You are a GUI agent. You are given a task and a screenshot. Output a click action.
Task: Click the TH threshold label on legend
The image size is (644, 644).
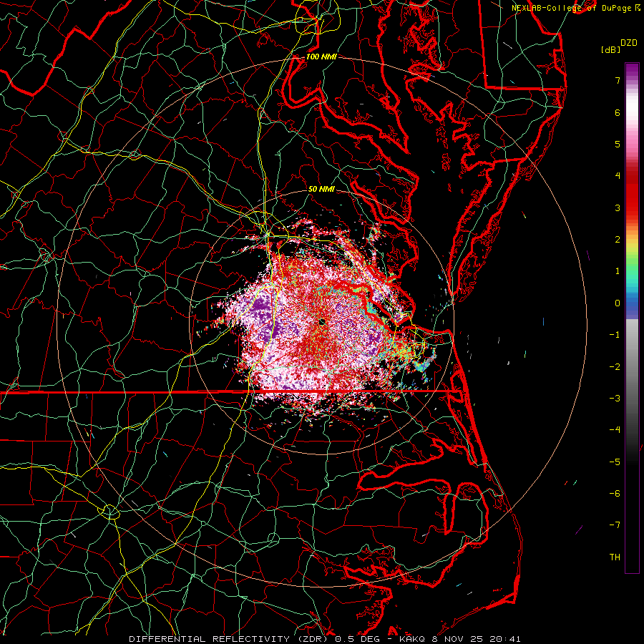pyautogui.click(x=615, y=557)
